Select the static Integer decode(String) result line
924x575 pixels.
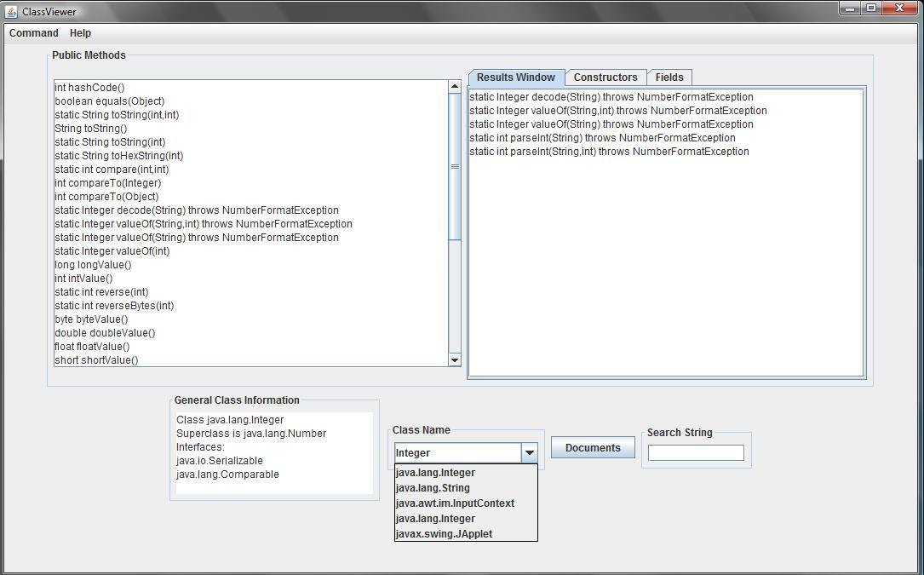click(611, 96)
